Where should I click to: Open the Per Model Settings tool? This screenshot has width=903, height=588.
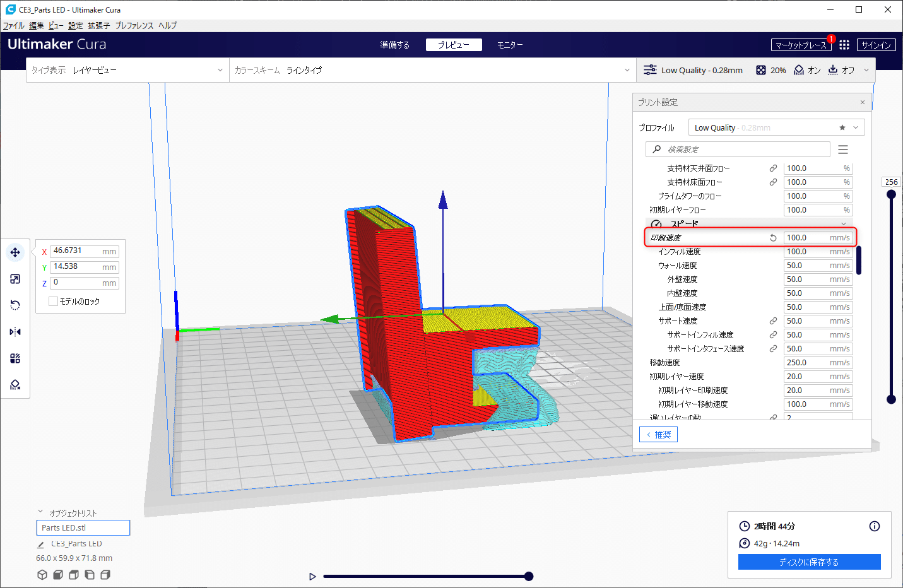pos(15,358)
